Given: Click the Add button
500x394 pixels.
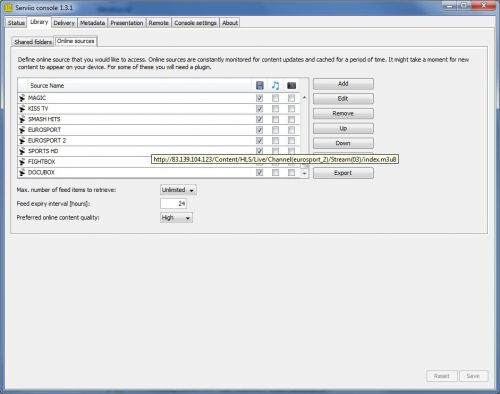Looking at the screenshot, I should tap(343, 84).
